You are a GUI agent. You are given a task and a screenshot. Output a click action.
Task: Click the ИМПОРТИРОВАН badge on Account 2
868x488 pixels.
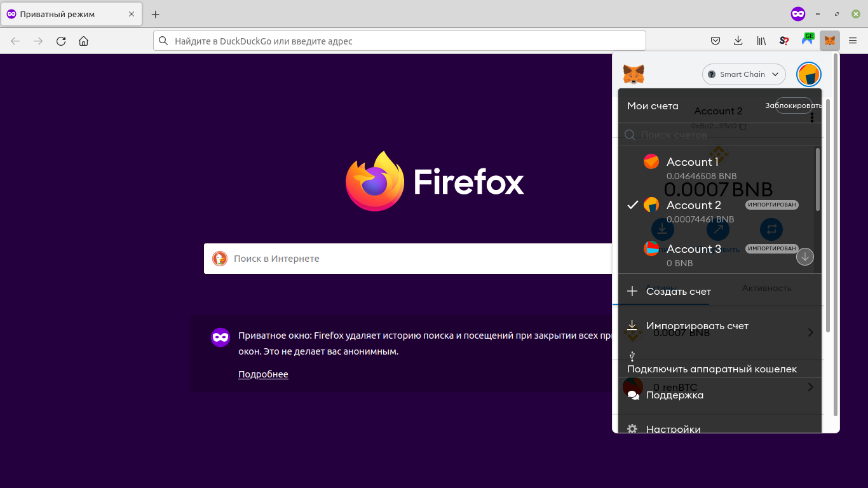772,205
